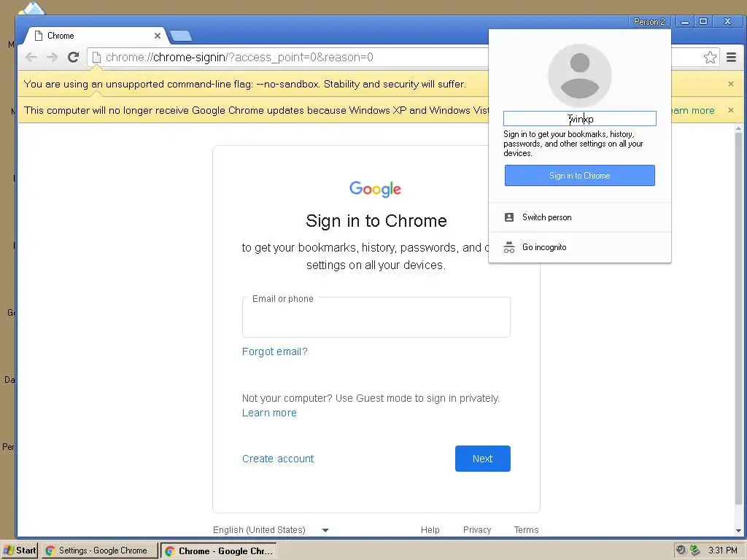747x560 pixels.
Task: Open the Chrome hamburger menu
Action: 731,57
